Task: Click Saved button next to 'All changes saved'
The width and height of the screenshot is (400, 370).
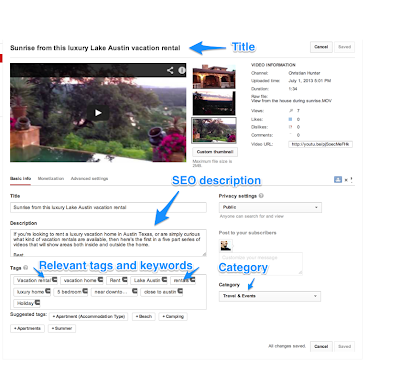Action: [344, 346]
